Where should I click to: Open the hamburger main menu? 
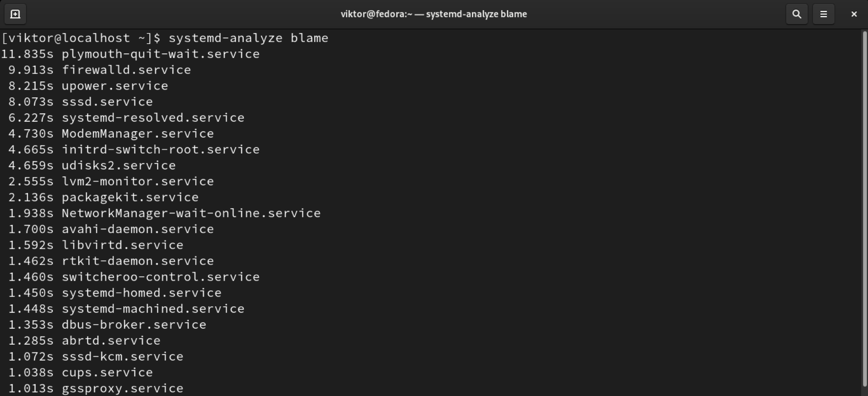(x=823, y=14)
